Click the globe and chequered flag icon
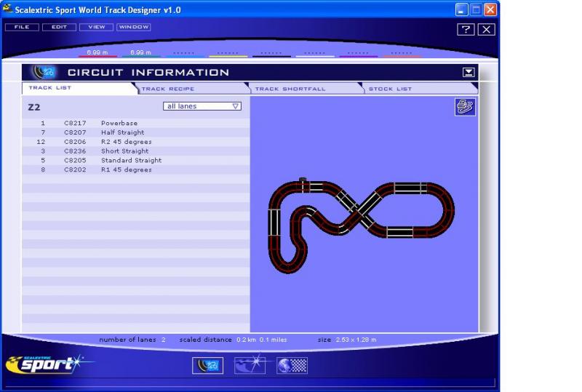Image resolution: width=582 pixels, height=392 pixels. pyautogui.click(x=292, y=366)
